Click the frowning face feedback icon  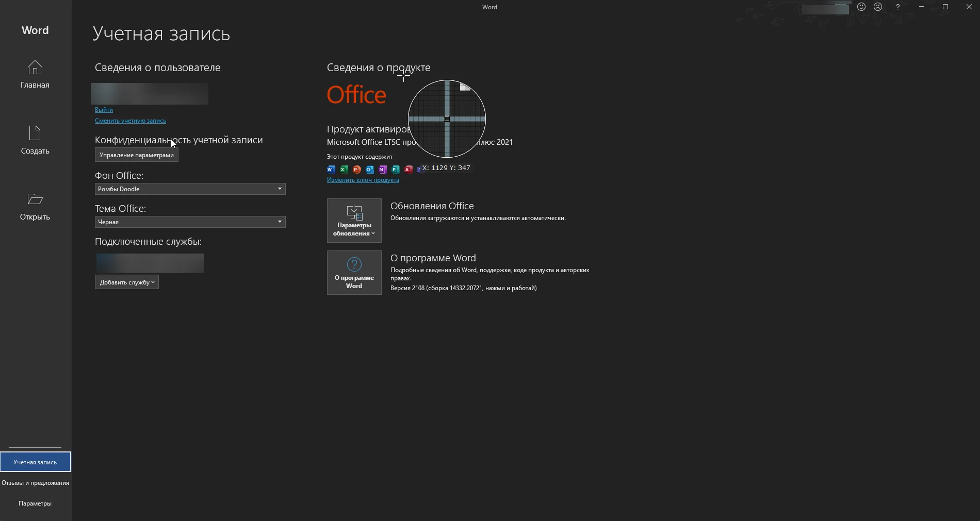878,7
